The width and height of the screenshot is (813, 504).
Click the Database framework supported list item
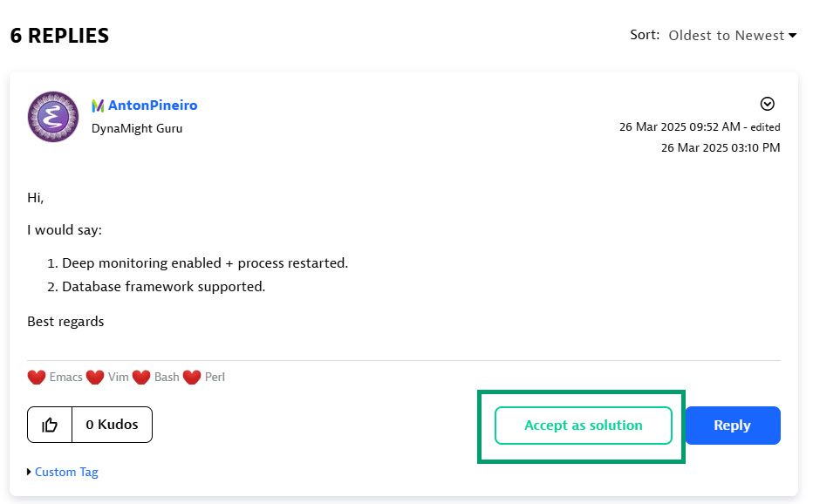tap(163, 287)
